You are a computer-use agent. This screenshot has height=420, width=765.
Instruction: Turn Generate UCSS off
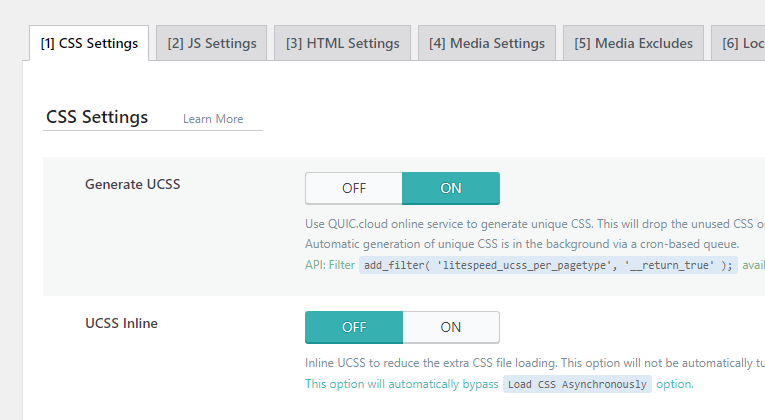(x=354, y=188)
